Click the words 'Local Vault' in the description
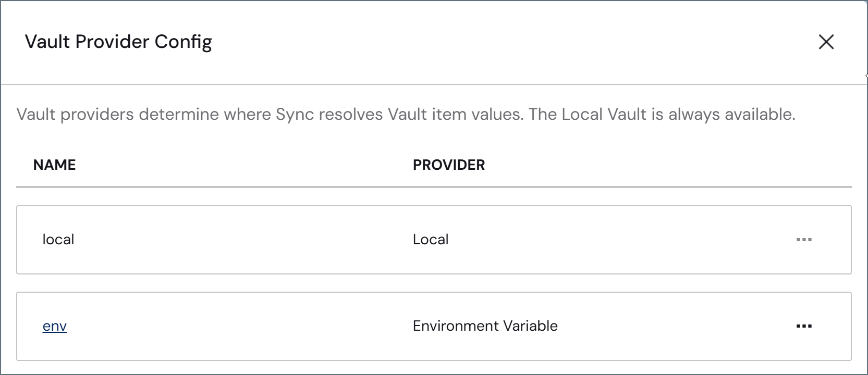868x375 pixels. (x=604, y=114)
